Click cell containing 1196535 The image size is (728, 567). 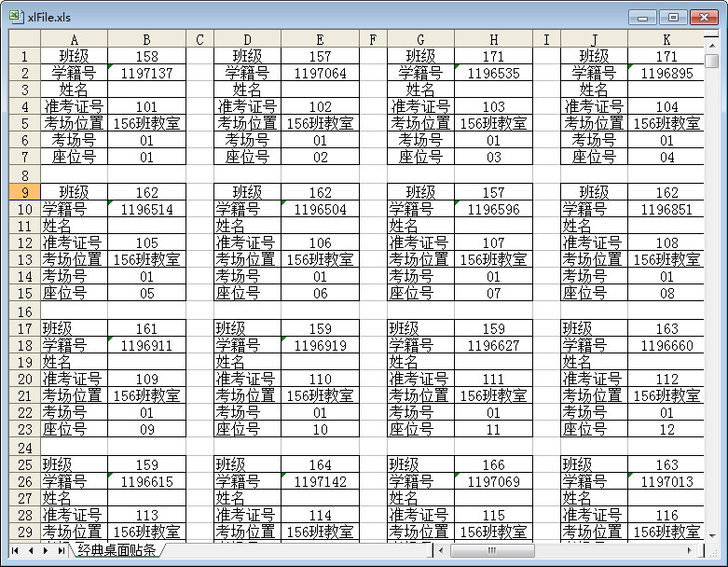(x=493, y=73)
